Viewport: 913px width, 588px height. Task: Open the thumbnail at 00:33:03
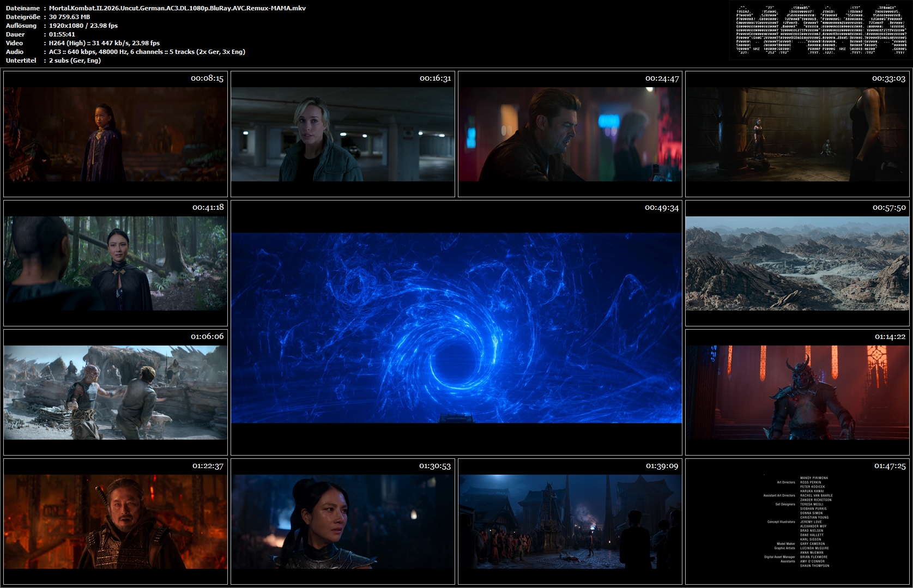797,134
